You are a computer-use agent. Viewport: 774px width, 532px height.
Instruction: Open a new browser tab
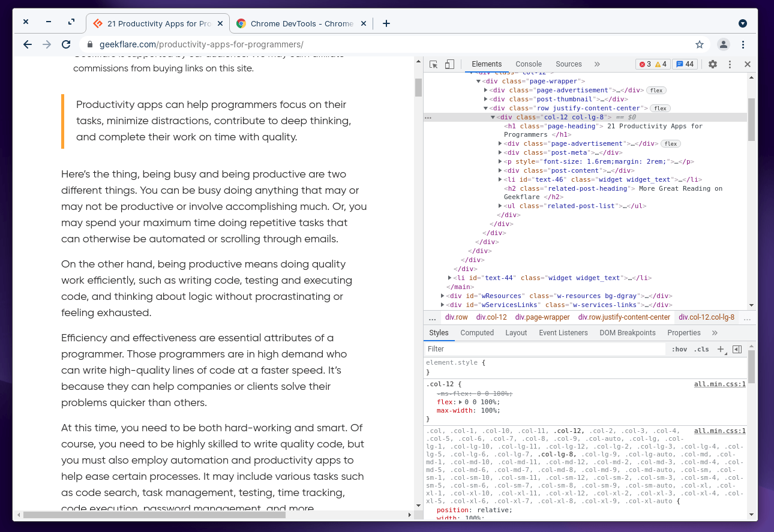386,23
